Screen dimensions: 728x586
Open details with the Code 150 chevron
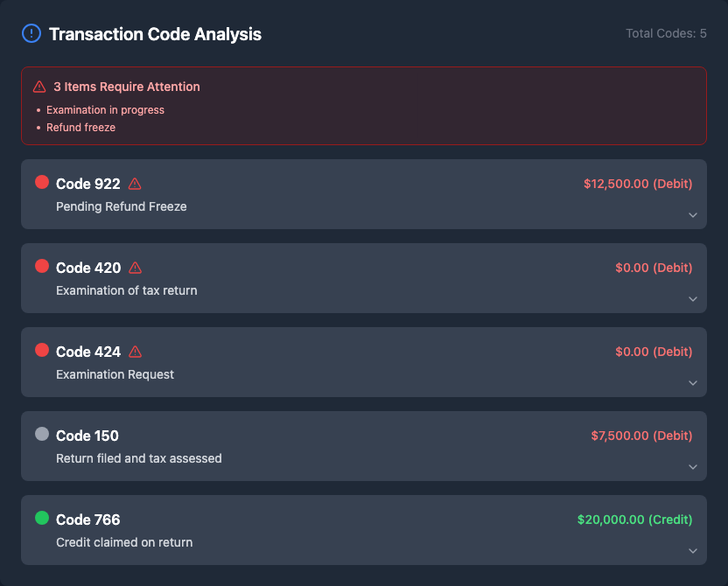pos(692,467)
